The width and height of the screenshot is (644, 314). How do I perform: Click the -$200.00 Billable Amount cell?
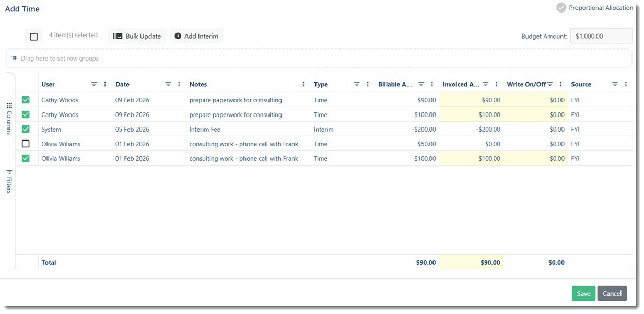click(x=407, y=129)
